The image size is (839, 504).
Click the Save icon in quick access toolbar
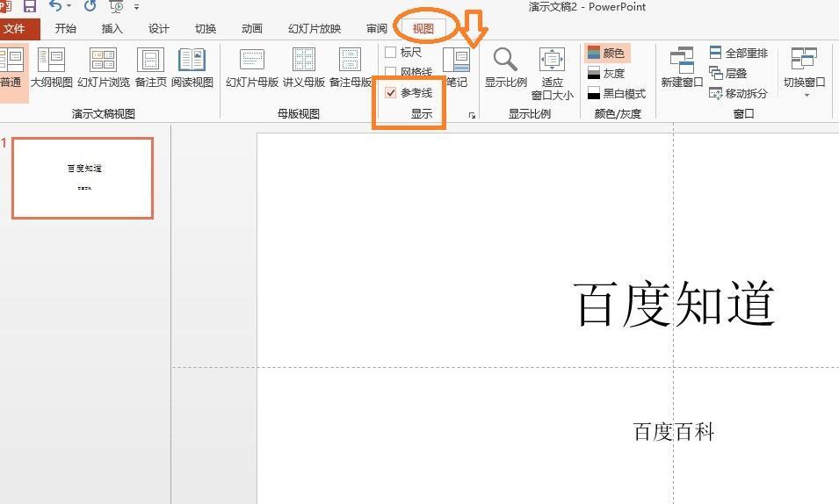(29, 6)
